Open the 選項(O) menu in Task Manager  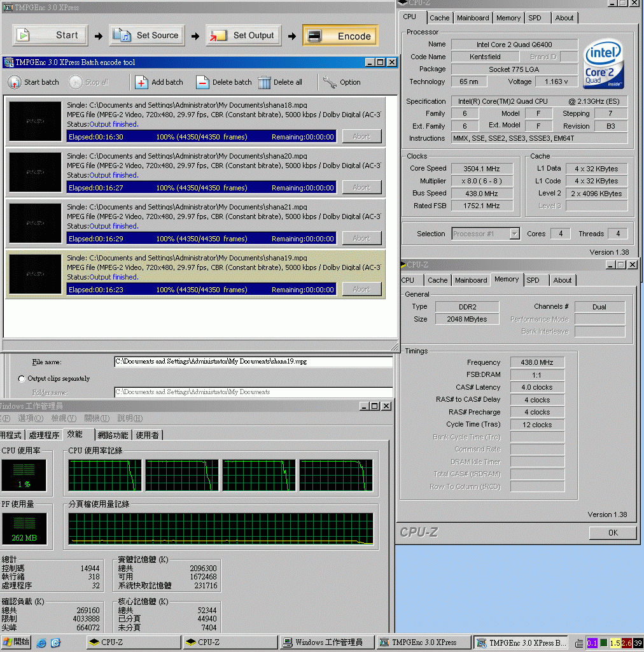31,418
